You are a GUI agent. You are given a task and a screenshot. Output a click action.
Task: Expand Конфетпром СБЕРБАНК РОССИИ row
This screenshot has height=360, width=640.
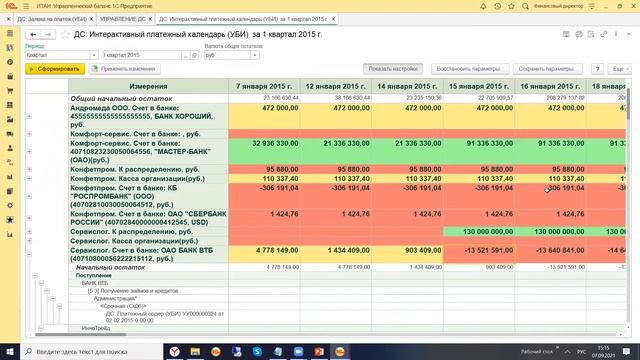click(29, 218)
